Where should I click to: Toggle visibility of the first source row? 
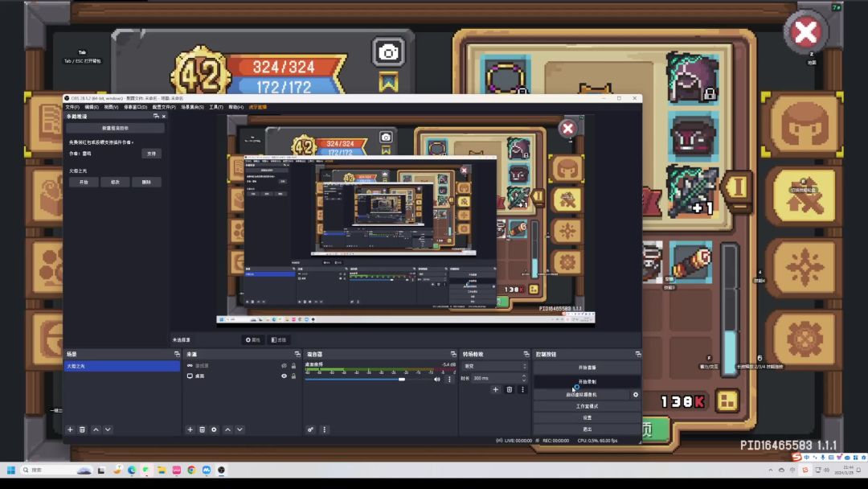[284, 365]
